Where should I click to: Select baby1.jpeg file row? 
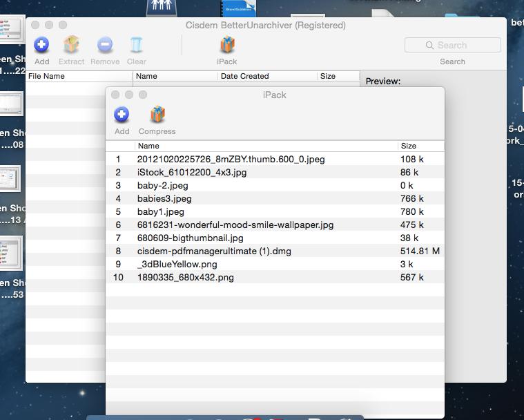tap(275, 211)
